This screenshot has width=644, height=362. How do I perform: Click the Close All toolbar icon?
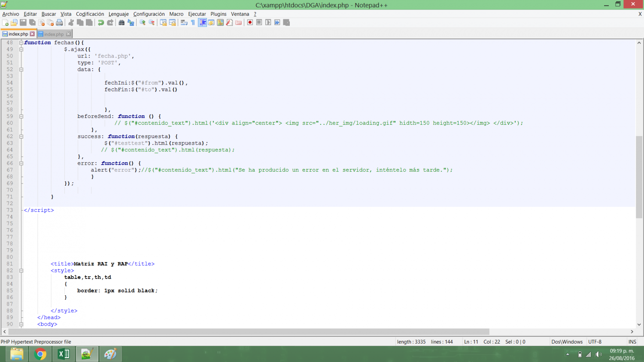point(50,22)
